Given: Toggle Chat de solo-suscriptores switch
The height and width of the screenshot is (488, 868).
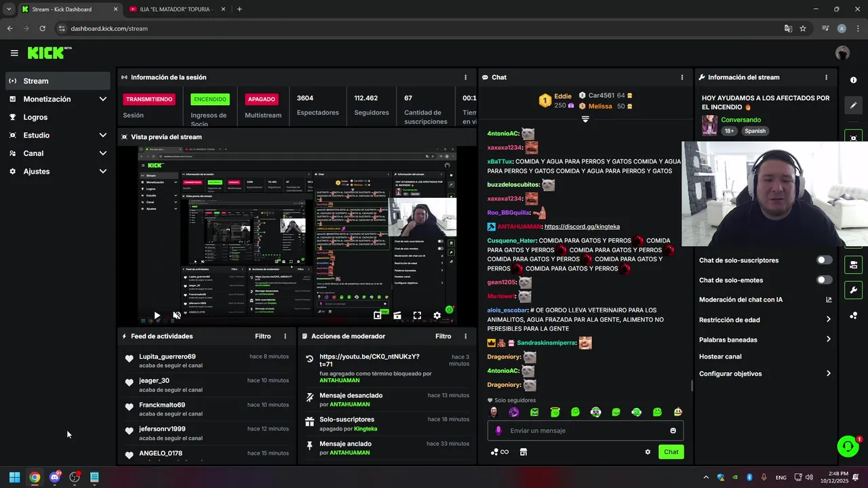Looking at the screenshot, I should (825, 260).
